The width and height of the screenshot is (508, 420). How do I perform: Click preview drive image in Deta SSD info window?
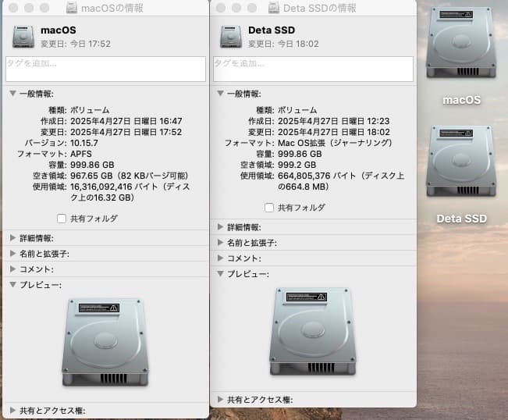point(313,332)
